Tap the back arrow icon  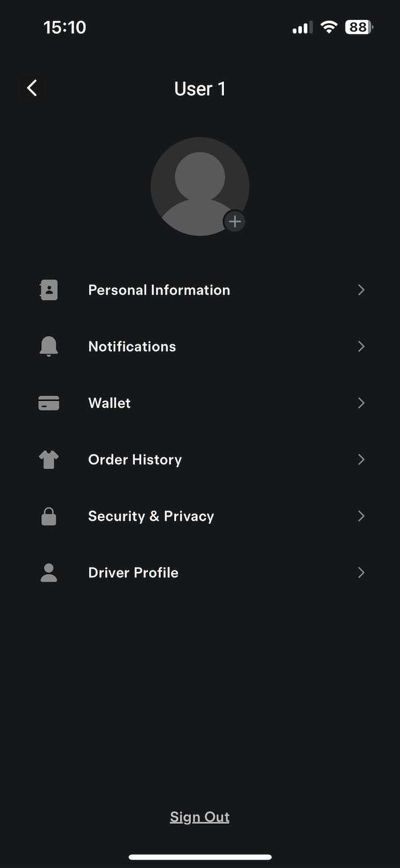pos(32,88)
